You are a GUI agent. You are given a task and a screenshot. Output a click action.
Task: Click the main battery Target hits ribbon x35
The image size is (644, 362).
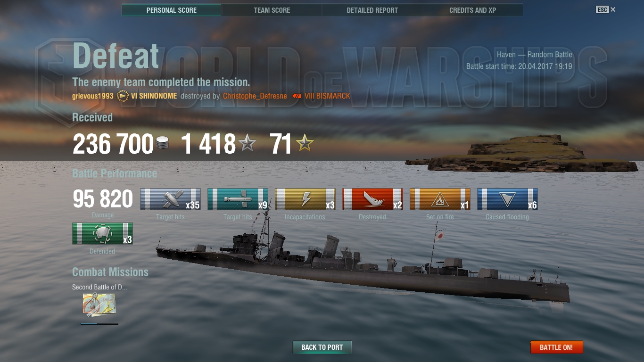[x=170, y=199]
